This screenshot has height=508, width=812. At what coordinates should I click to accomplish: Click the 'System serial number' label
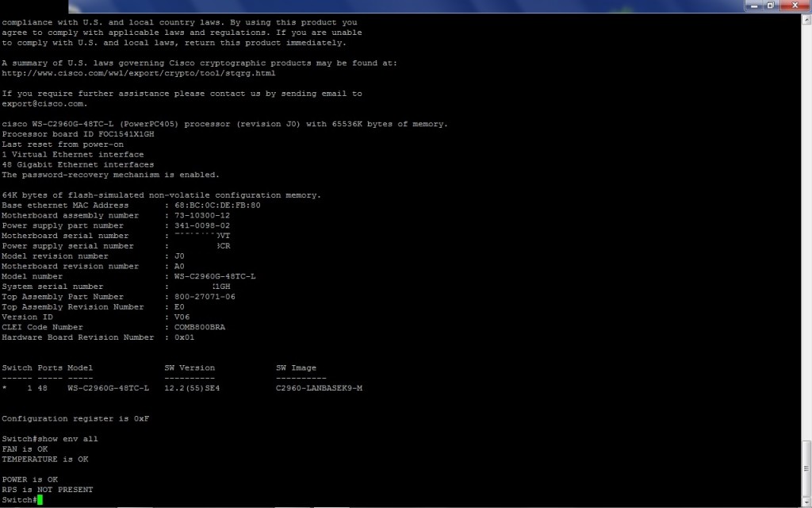(x=52, y=287)
